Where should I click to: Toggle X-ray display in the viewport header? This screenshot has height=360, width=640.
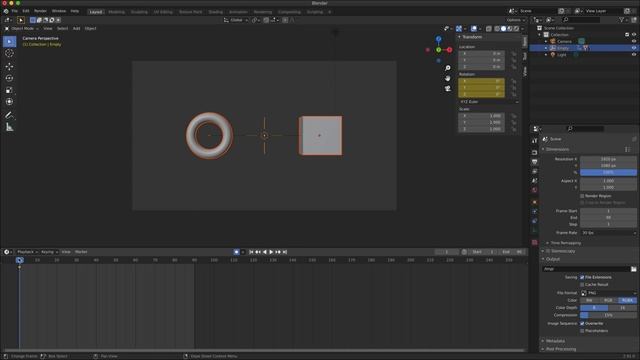489,29
